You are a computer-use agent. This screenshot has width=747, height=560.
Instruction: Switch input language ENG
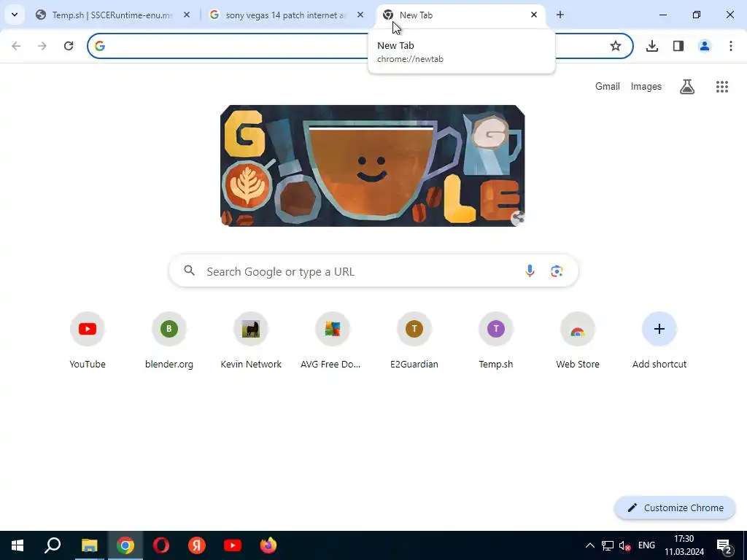point(646,545)
